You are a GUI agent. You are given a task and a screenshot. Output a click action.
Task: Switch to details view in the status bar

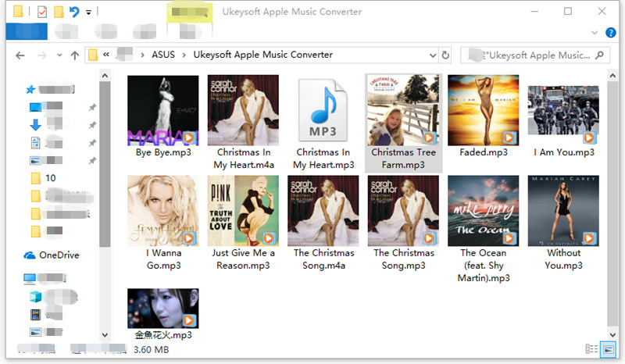tap(591, 349)
